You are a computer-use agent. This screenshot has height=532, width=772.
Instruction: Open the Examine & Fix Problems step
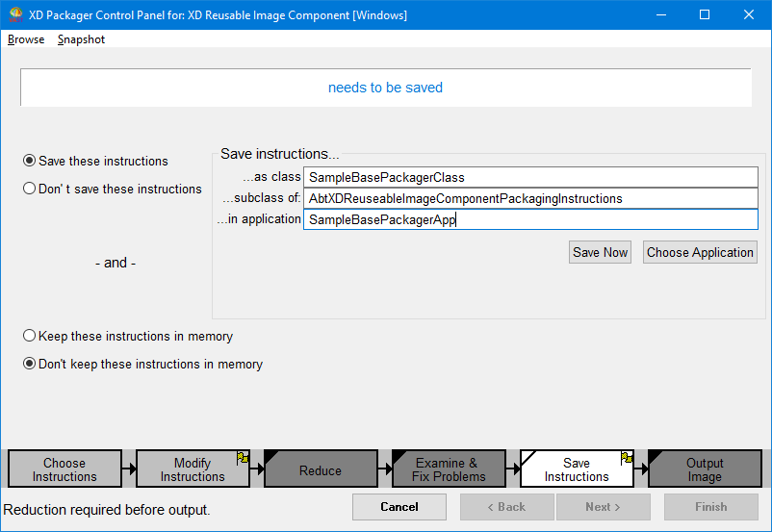coord(448,469)
